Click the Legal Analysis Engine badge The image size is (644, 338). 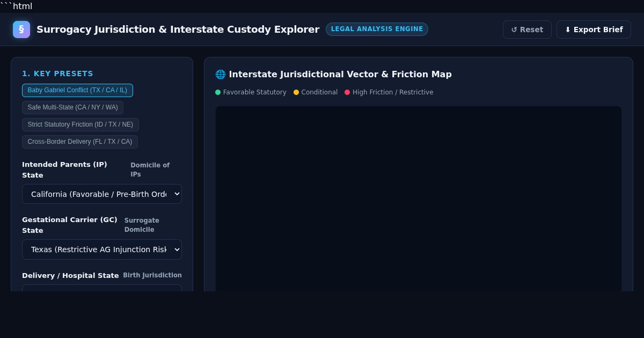(377, 29)
